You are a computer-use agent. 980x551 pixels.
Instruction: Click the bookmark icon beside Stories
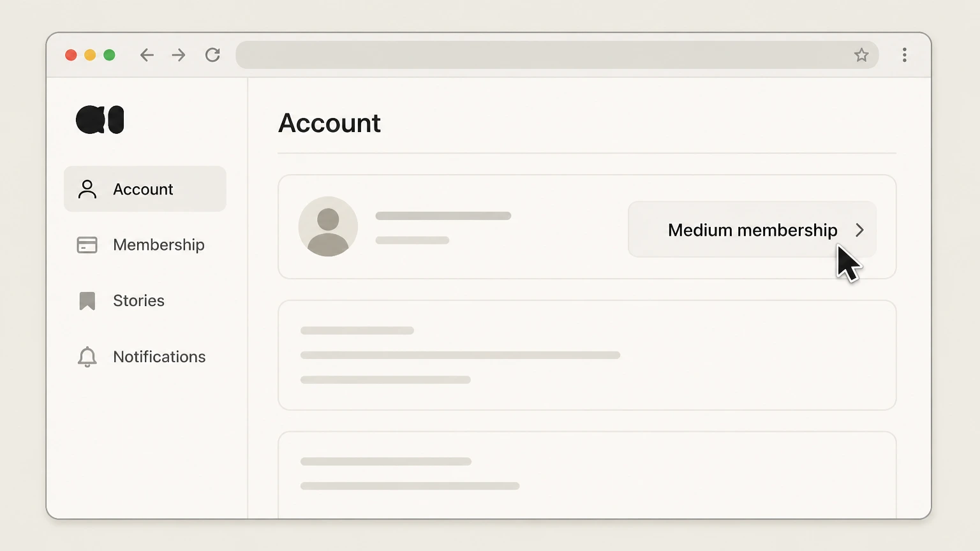87,301
